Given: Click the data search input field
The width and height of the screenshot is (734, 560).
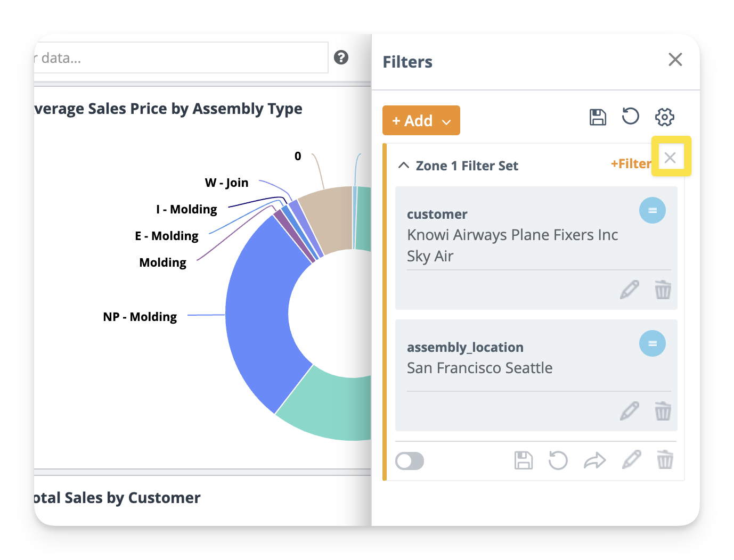Looking at the screenshot, I should (181, 58).
